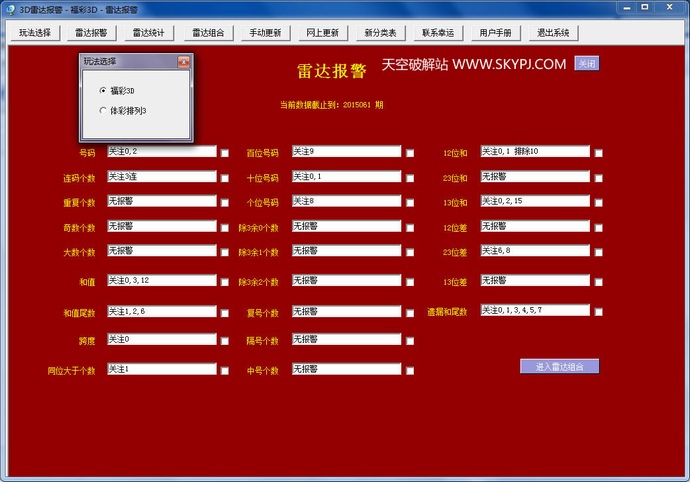Screen dimensions: 690x482
Task: Choose the 体彩排列3 radio option
Action: tap(103, 110)
